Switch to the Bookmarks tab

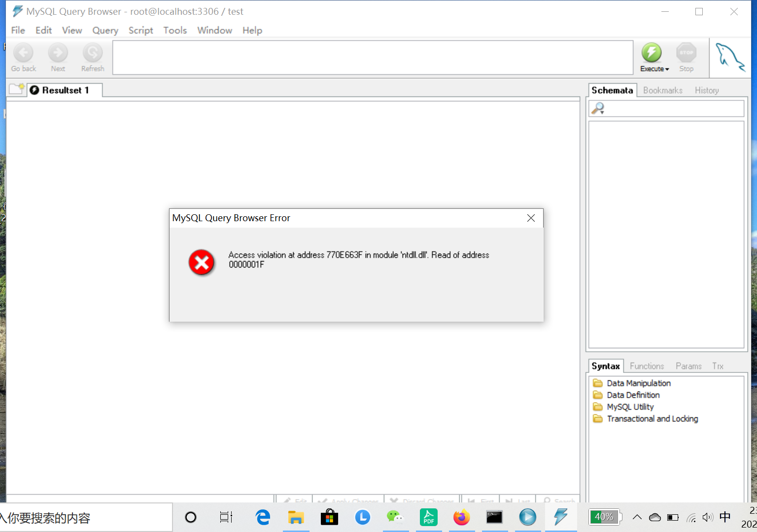tap(663, 90)
